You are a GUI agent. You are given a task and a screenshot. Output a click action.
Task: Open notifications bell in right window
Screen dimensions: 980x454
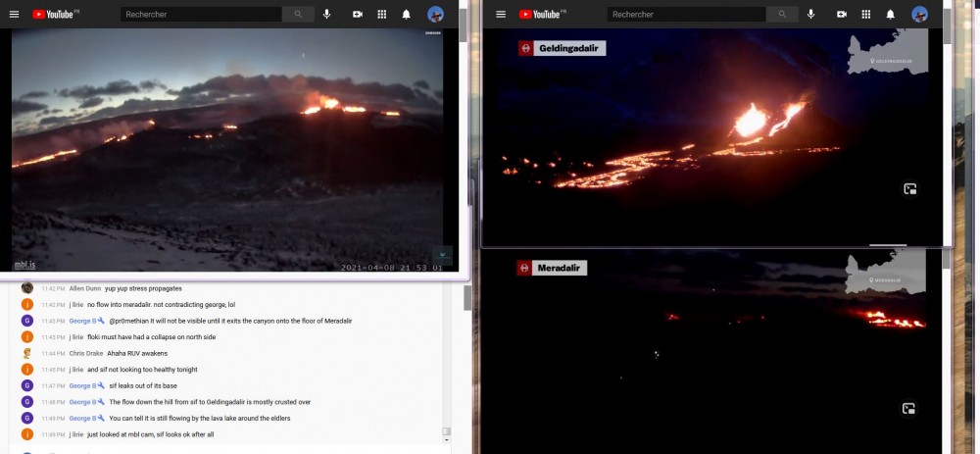(x=891, y=15)
